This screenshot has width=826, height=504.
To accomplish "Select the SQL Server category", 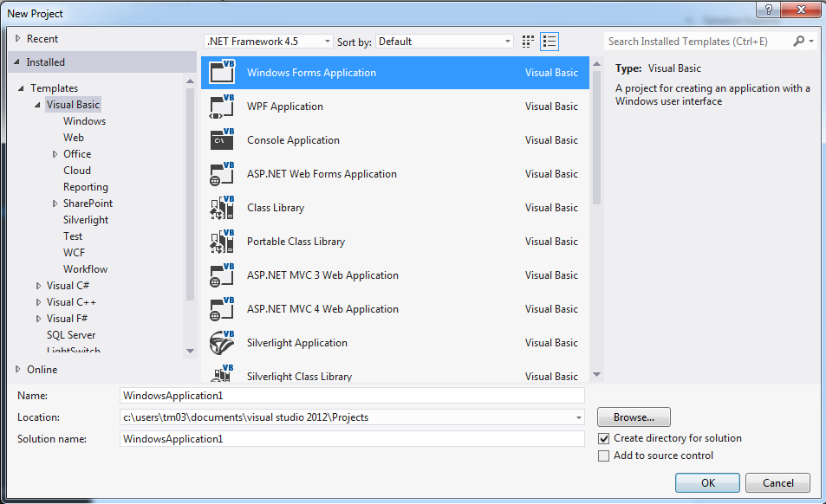I will [x=71, y=334].
